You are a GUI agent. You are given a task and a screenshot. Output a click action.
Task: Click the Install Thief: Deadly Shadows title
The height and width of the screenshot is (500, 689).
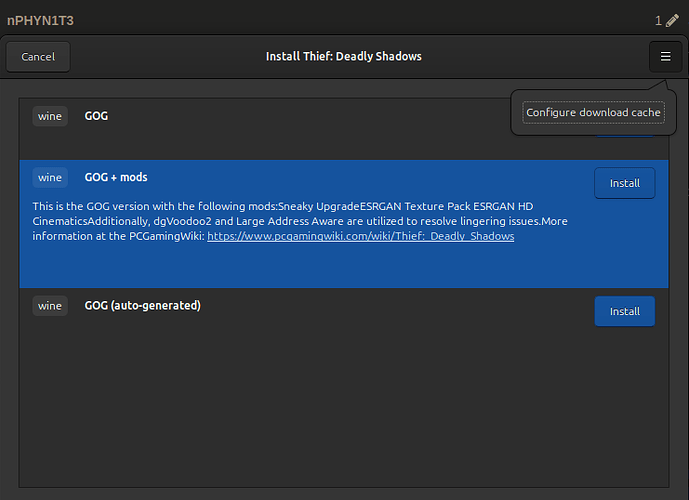343,57
